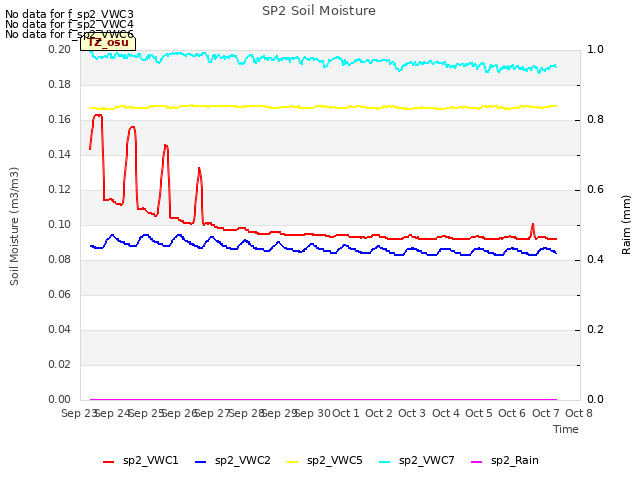Click the Oct 8 date tick label
Screen dimensions: 640x480
coord(579,413)
